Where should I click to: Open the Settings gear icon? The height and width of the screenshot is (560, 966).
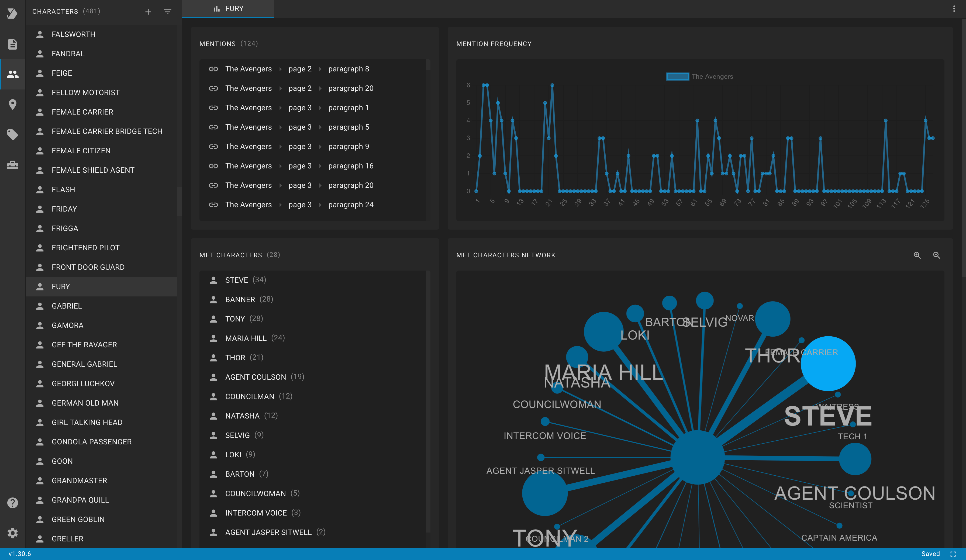13,533
